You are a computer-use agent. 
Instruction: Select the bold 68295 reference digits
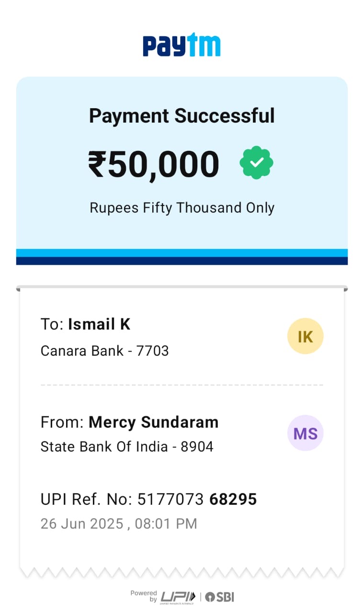pyautogui.click(x=233, y=499)
